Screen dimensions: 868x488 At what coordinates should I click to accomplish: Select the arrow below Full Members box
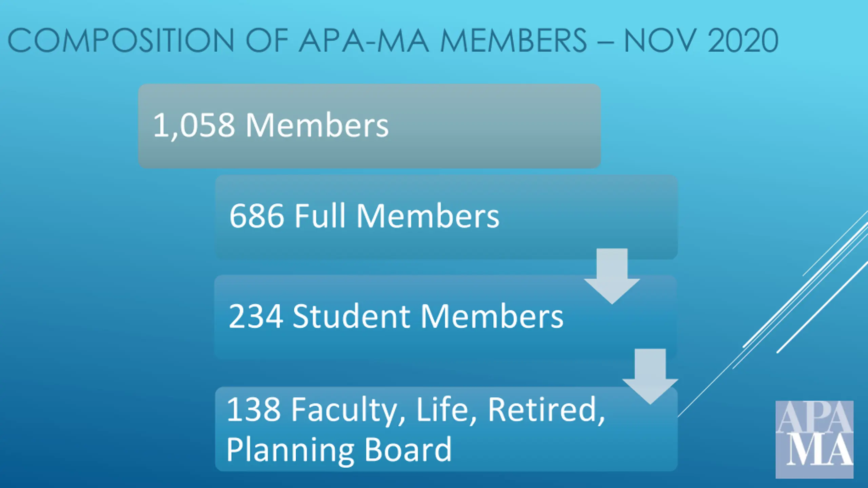pyautogui.click(x=612, y=276)
